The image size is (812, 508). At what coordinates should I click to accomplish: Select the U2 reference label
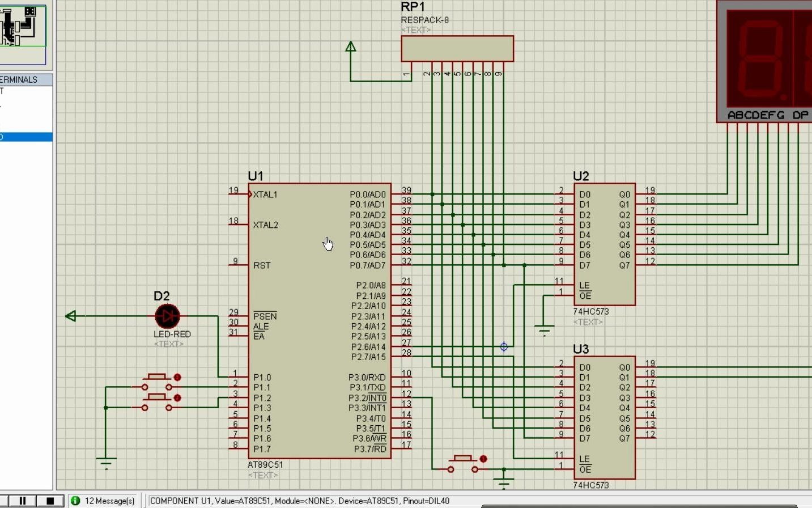tap(581, 176)
